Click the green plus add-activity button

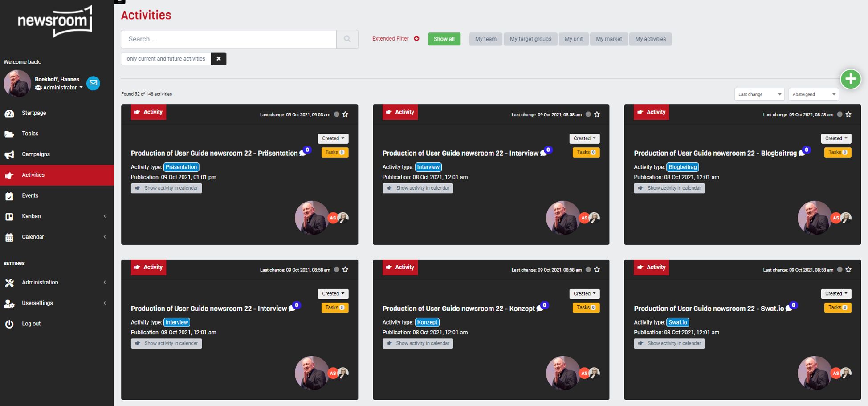coord(850,79)
